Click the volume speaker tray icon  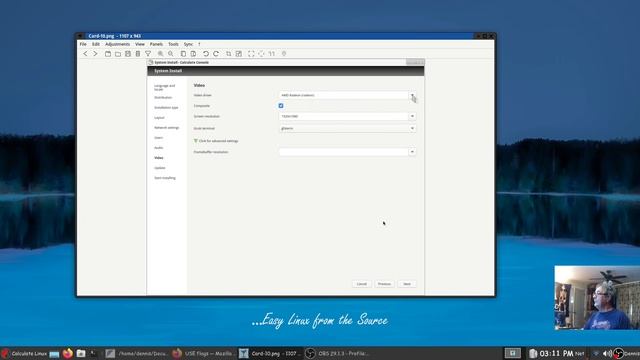tap(607, 353)
